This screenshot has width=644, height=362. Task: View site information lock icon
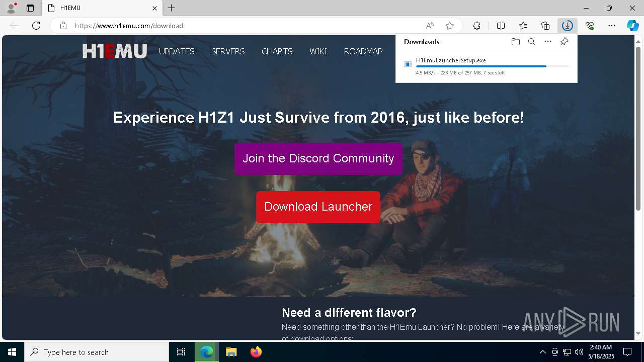(x=63, y=26)
